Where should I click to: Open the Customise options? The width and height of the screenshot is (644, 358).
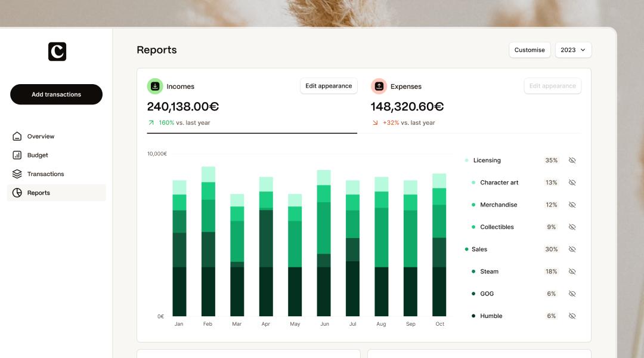(x=530, y=50)
